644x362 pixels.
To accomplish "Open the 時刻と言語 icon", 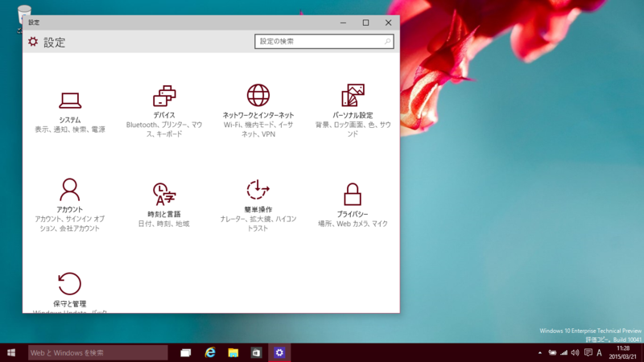I will pos(164,194).
